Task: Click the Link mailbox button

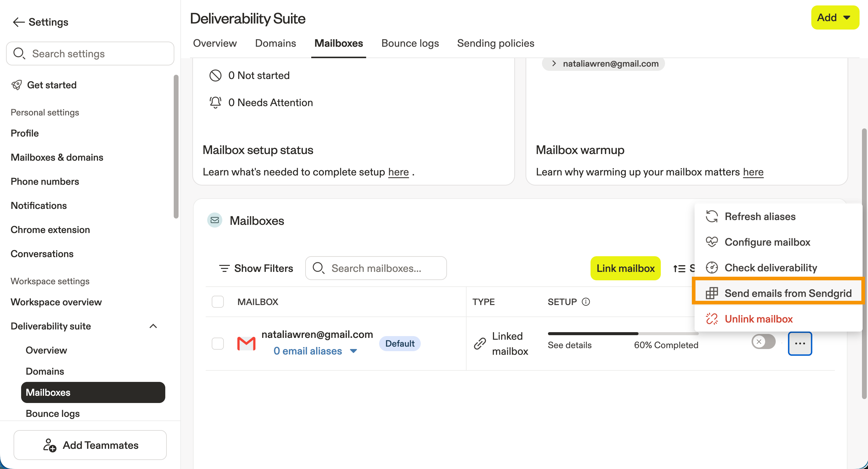Action: (626, 268)
